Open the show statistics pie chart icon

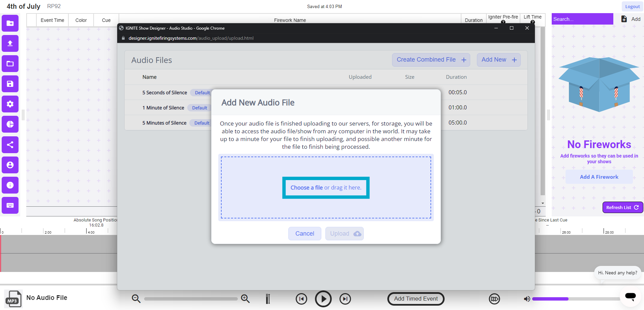10,124
